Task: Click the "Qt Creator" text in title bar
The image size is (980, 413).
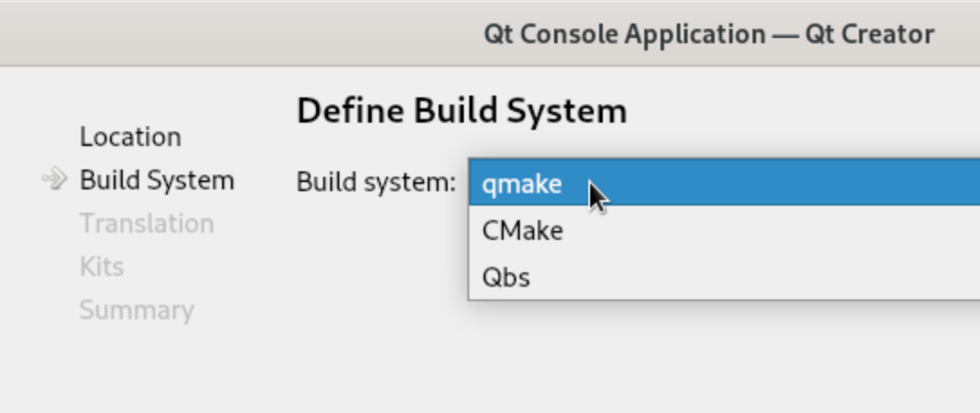Action: (x=875, y=34)
